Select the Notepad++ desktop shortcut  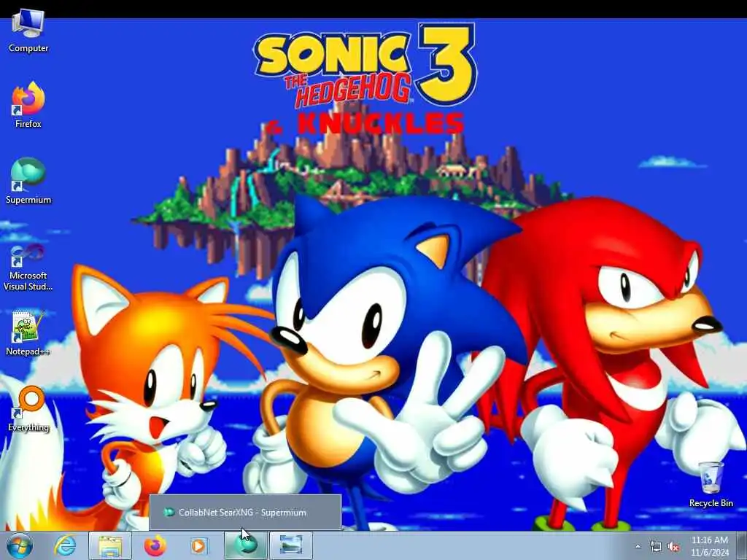click(28, 332)
